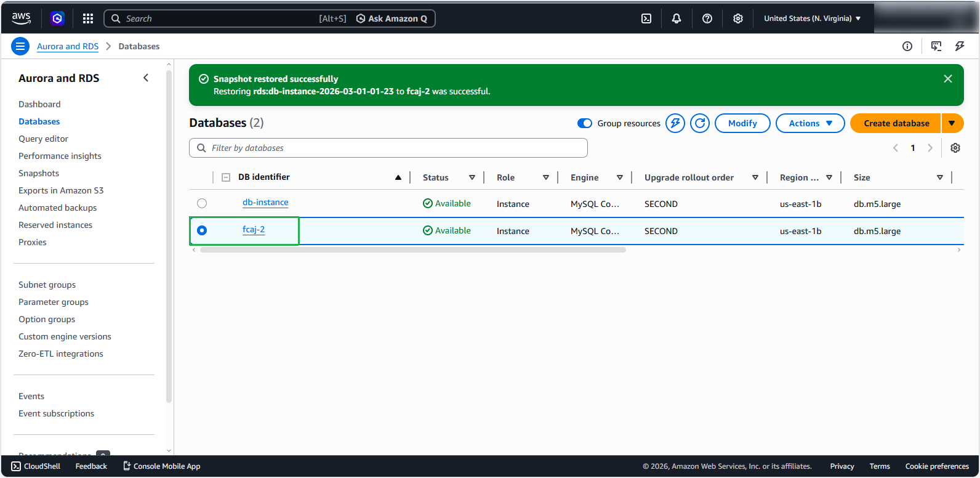Click the CloudShell icon in the footer

click(x=16, y=466)
